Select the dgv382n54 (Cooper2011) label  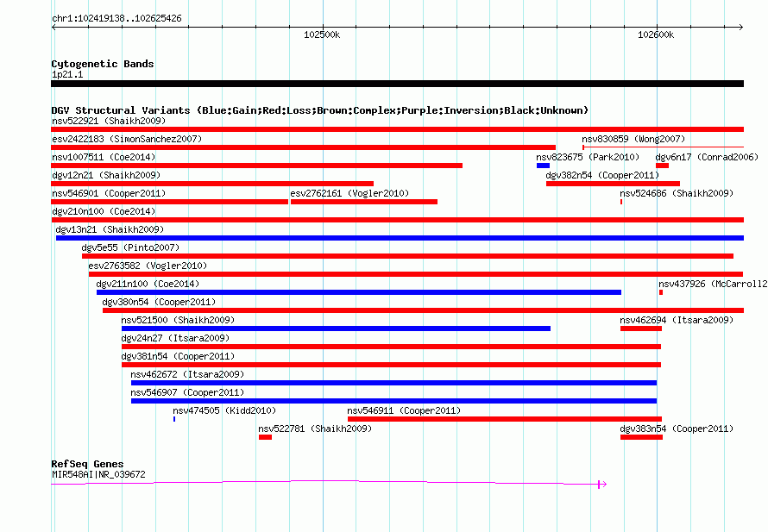pyautogui.click(x=602, y=175)
